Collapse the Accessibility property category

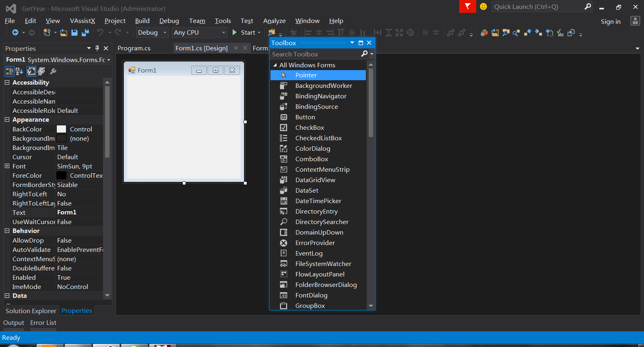pos(7,82)
